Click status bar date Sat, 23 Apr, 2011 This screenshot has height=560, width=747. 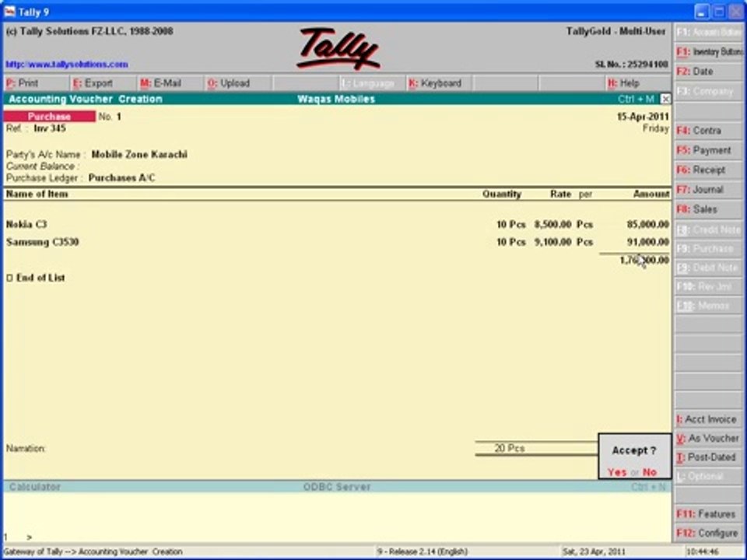[x=593, y=552]
